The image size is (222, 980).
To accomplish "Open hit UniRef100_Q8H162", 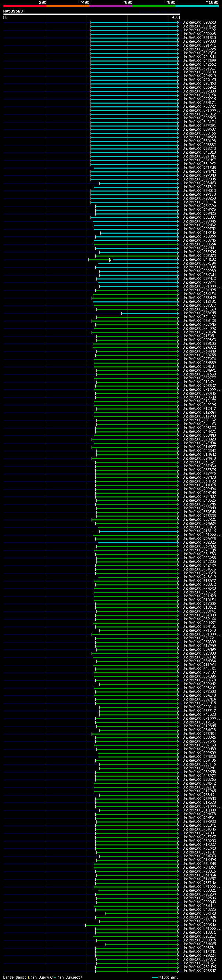I will coord(199,26).
